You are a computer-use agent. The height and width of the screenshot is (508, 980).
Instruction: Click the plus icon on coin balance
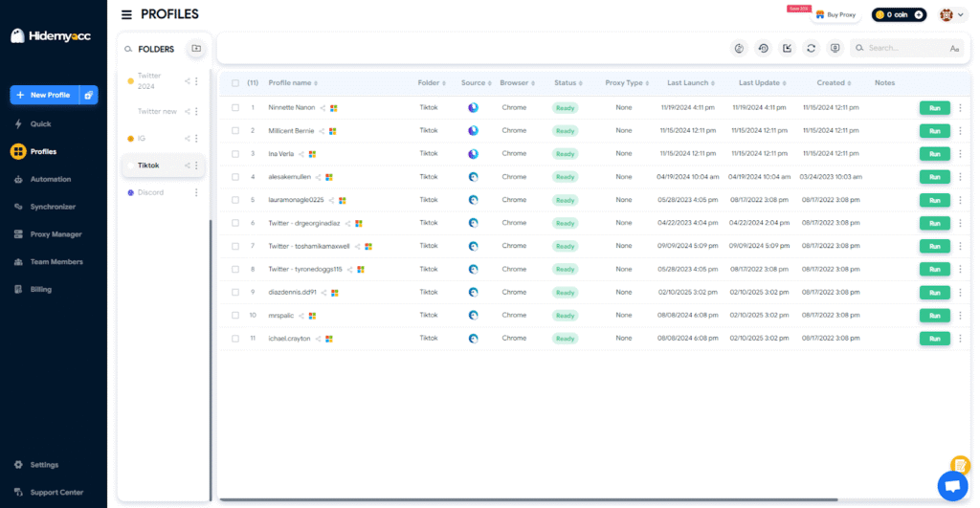(919, 15)
